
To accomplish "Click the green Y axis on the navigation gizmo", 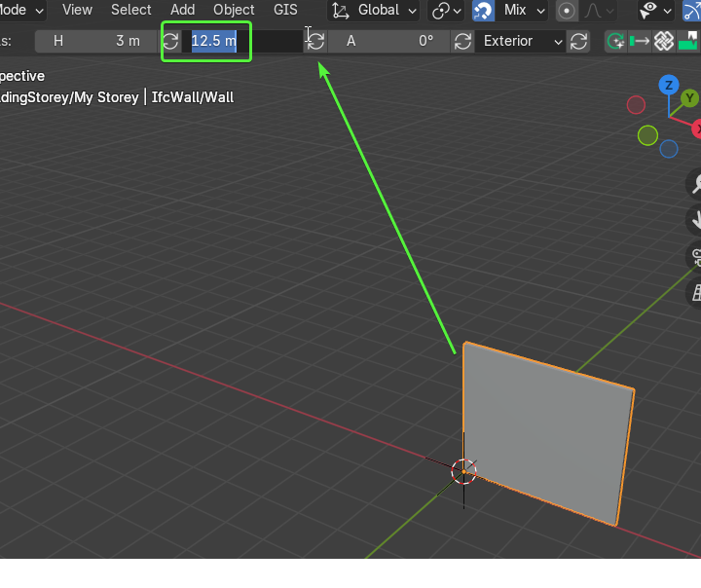I will (689, 98).
